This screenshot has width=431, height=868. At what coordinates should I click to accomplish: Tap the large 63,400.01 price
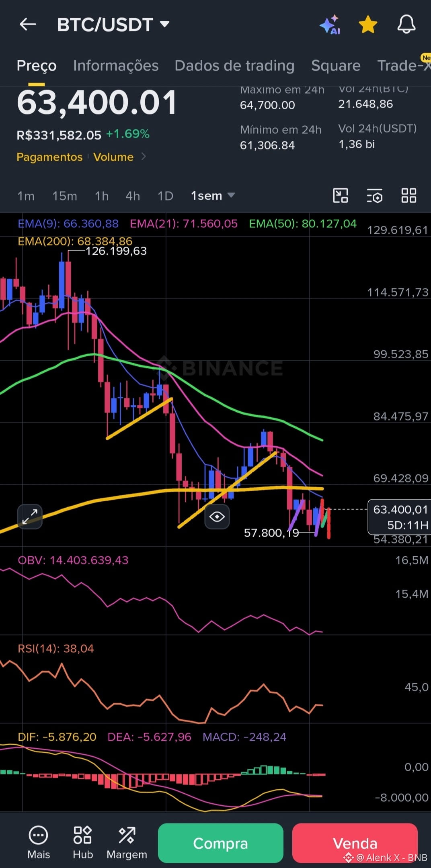coord(96,103)
